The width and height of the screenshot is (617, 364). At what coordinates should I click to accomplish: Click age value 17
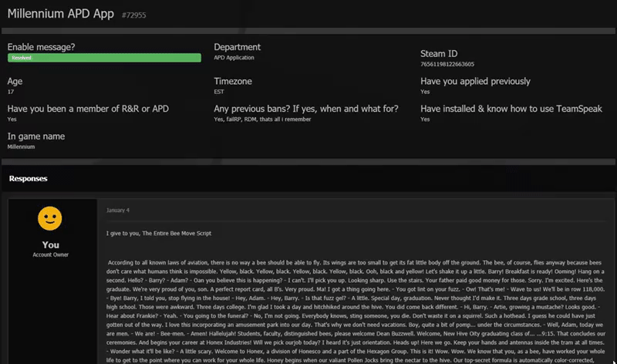click(11, 92)
